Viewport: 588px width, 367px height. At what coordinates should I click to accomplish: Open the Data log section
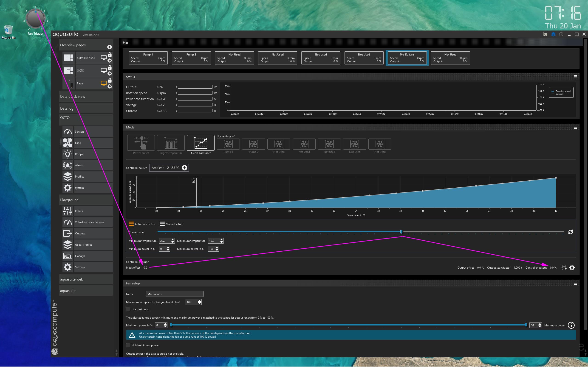67,108
